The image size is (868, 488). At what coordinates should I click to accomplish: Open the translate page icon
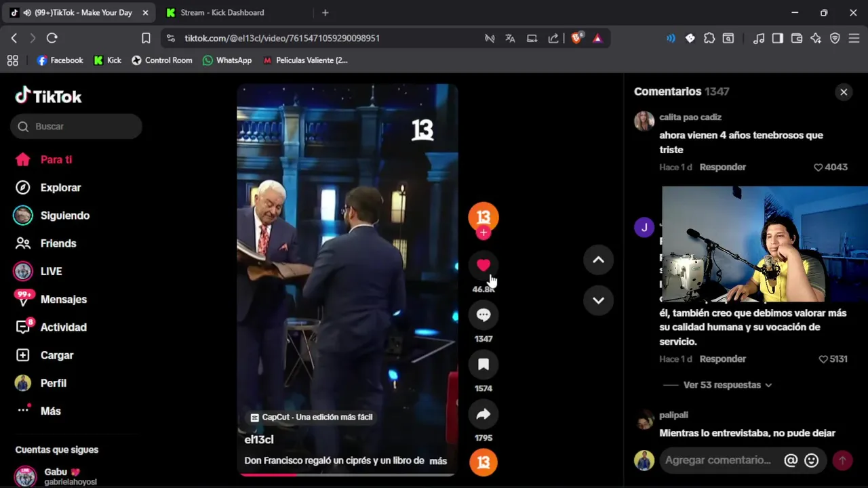pos(510,38)
